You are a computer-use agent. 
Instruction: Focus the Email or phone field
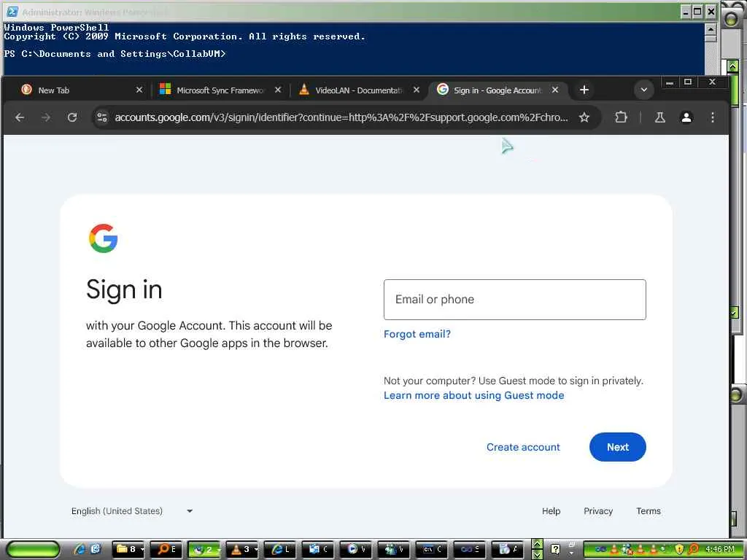click(x=514, y=300)
